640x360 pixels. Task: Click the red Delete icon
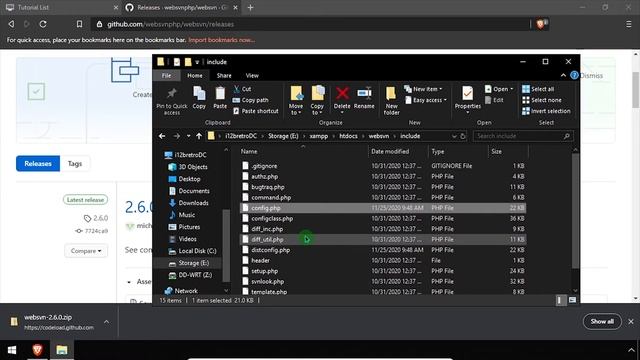(342, 93)
